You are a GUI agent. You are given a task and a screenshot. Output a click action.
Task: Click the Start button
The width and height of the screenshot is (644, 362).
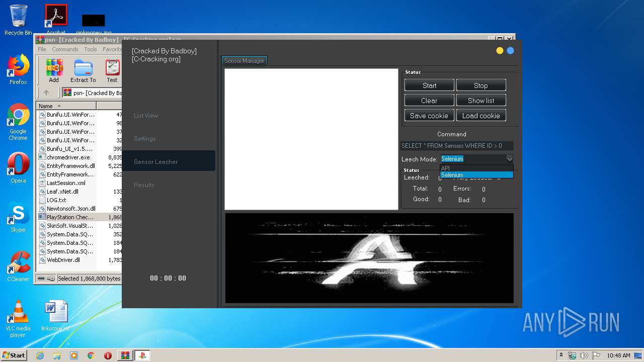coord(429,85)
